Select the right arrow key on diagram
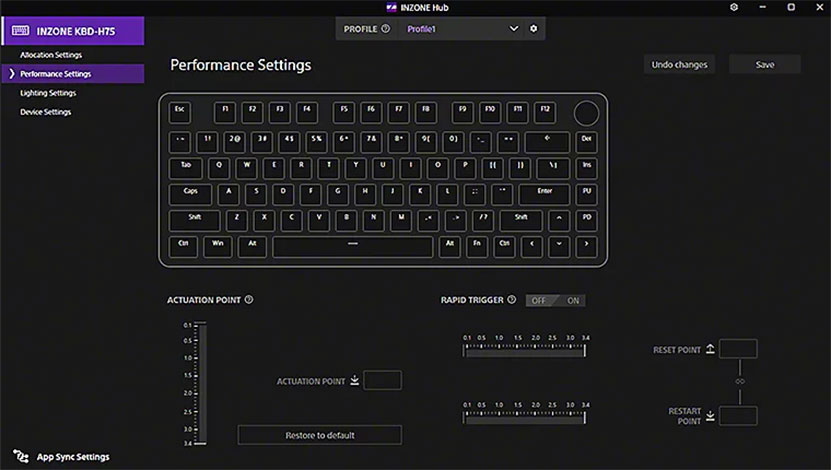 586,247
